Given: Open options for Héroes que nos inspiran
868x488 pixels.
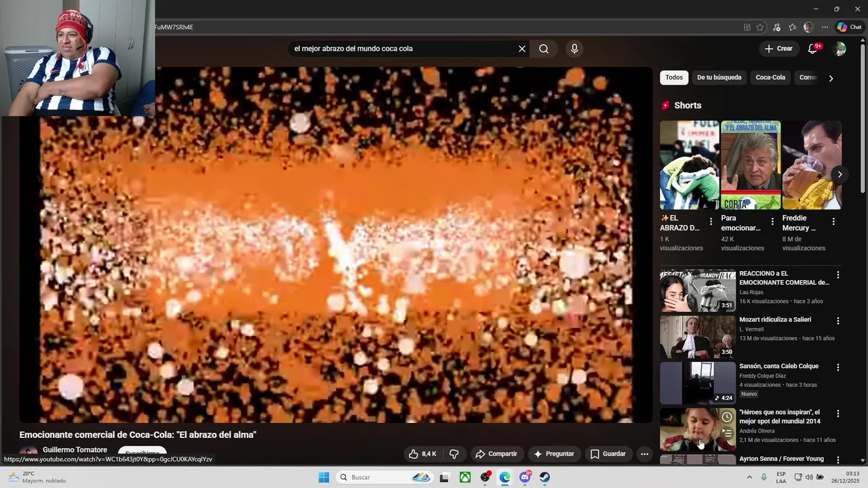Looking at the screenshot, I should coord(838,413).
